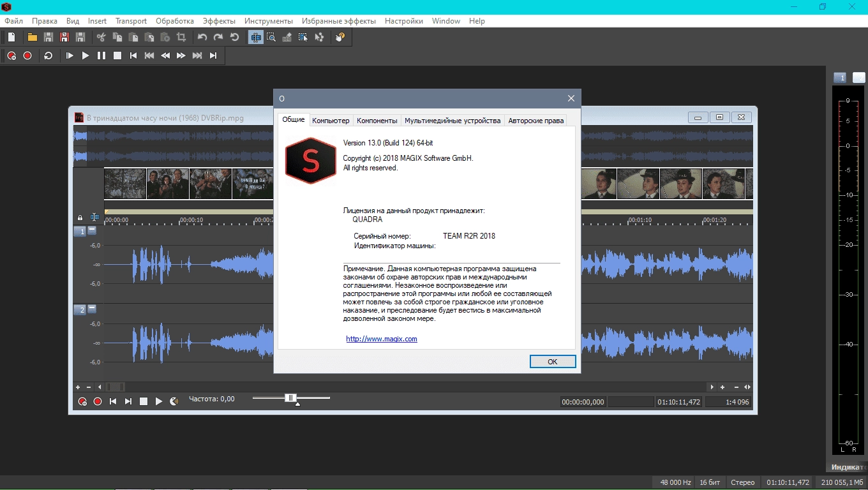Click the Частота playback rate slider handle
Image resolution: width=868 pixels, height=490 pixels.
(x=290, y=398)
